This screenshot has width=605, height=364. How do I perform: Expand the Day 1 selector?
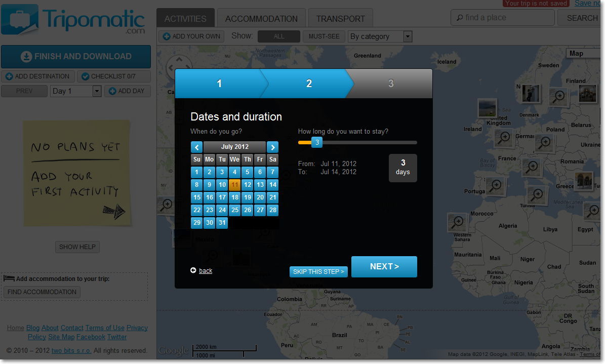click(x=76, y=91)
